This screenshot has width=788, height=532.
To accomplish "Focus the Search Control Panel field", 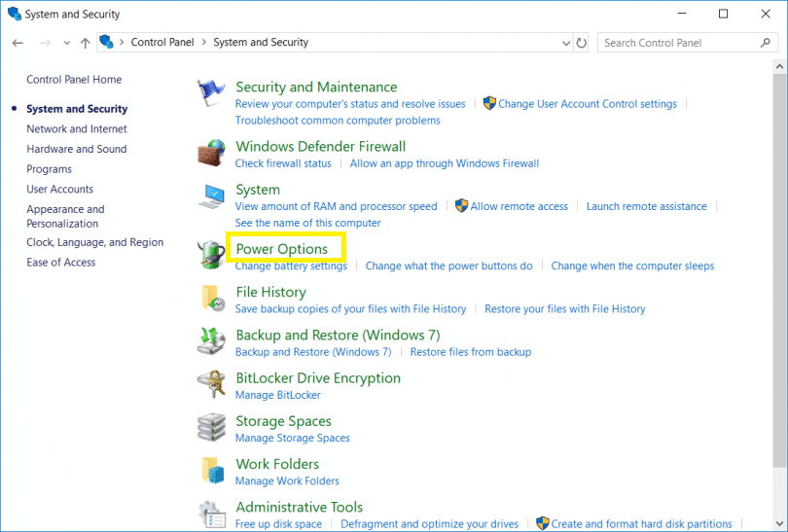I will 681,43.
